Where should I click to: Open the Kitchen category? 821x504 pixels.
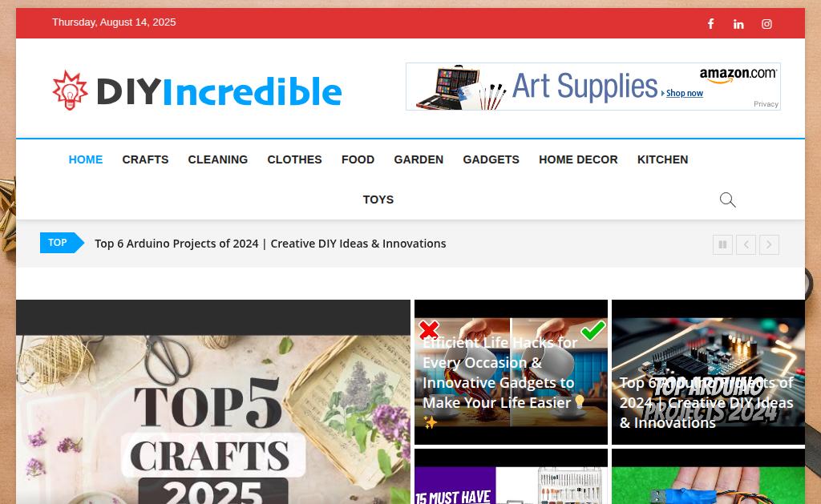[662, 159]
